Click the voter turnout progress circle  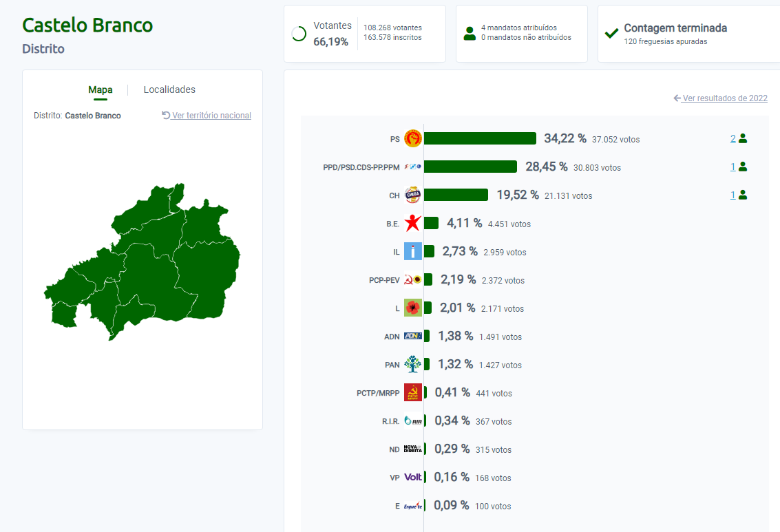pyautogui.click(x=299, y=34)
